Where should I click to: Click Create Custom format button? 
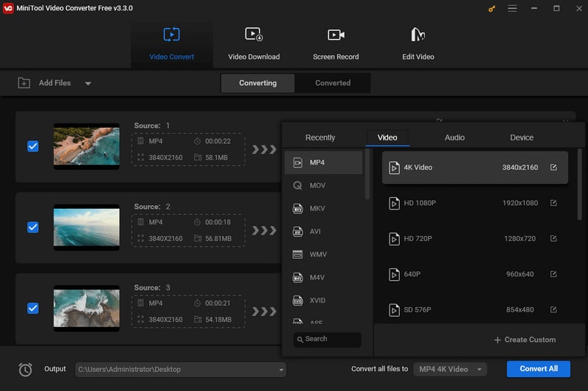coord(525,340)
